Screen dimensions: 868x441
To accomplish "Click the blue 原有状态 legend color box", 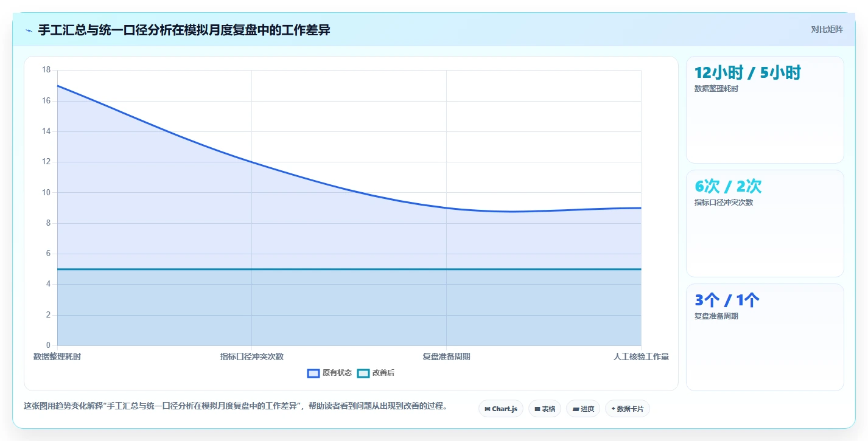I will (x=313, y=373).
